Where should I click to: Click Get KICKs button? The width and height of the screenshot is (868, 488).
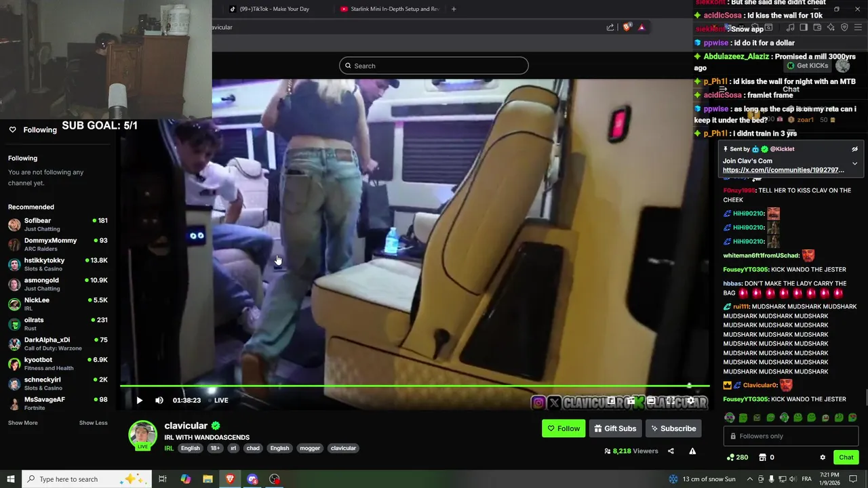(807, 66)
